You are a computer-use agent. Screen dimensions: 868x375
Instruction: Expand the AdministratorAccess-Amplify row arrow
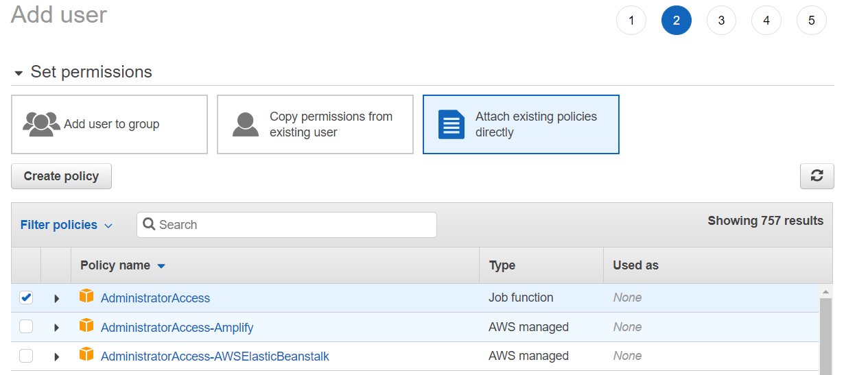pyautogui.click(x=56, y=328)
